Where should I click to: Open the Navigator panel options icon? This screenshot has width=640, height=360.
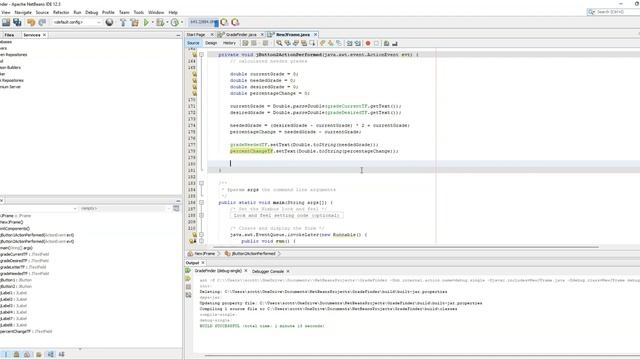click(x=176, y=209)
